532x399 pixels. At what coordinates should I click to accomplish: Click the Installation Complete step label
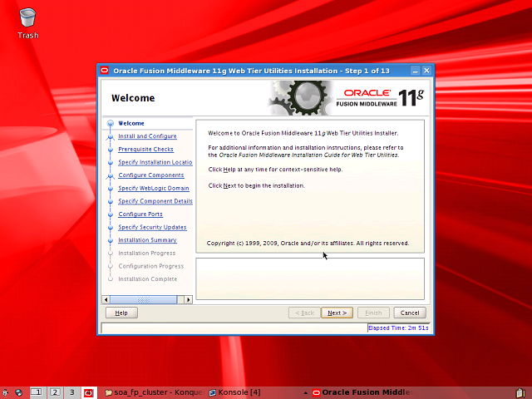(x=148, y=279)
